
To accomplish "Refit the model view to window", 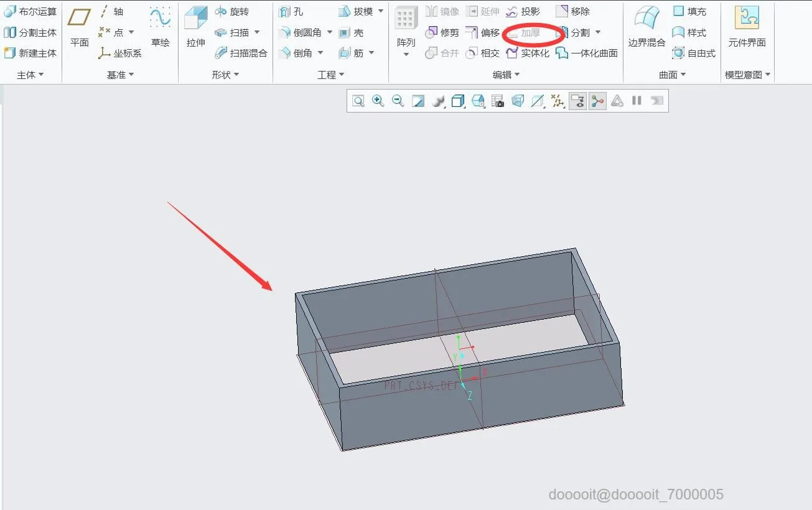I will click(x=358, y=101).
